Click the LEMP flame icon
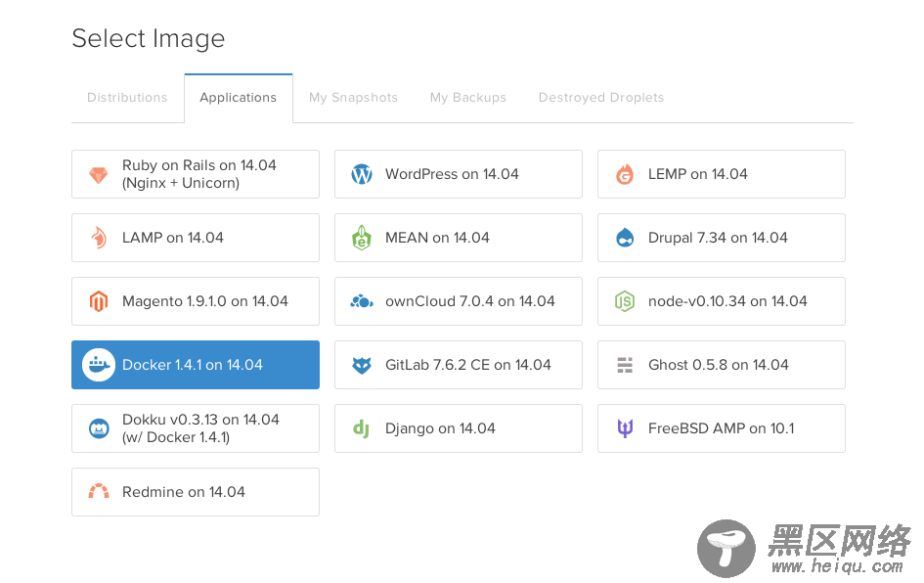Screen dimensions: 924x583 (x=625, y=174)
